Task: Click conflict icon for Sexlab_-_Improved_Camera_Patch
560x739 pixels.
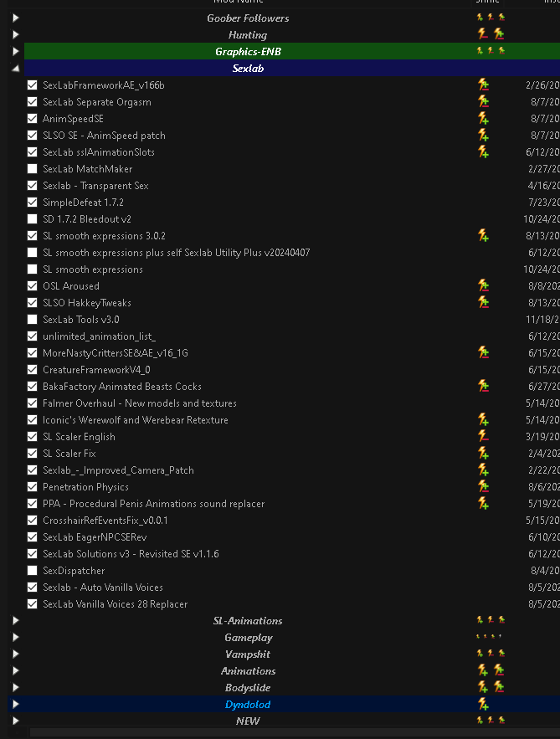Action: click(x=483, y=470)
